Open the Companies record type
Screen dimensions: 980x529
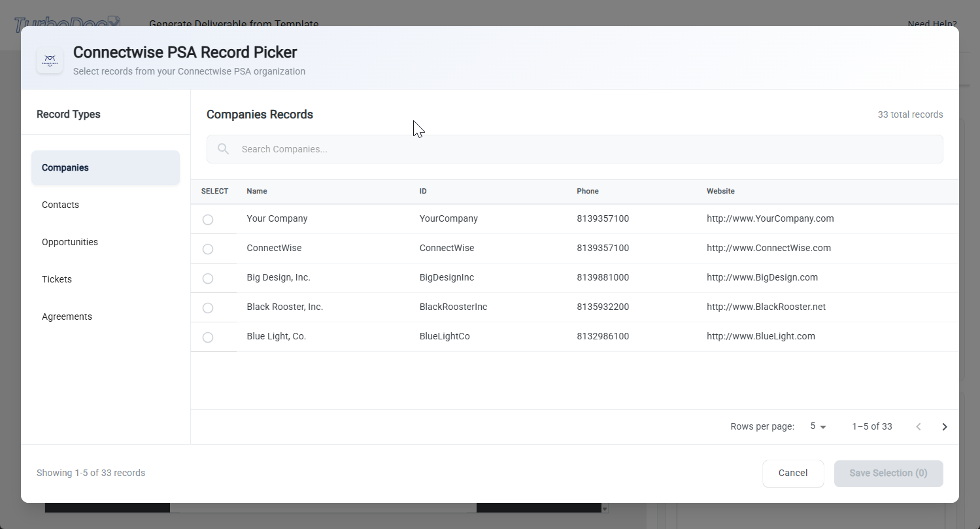pos(105,167)
